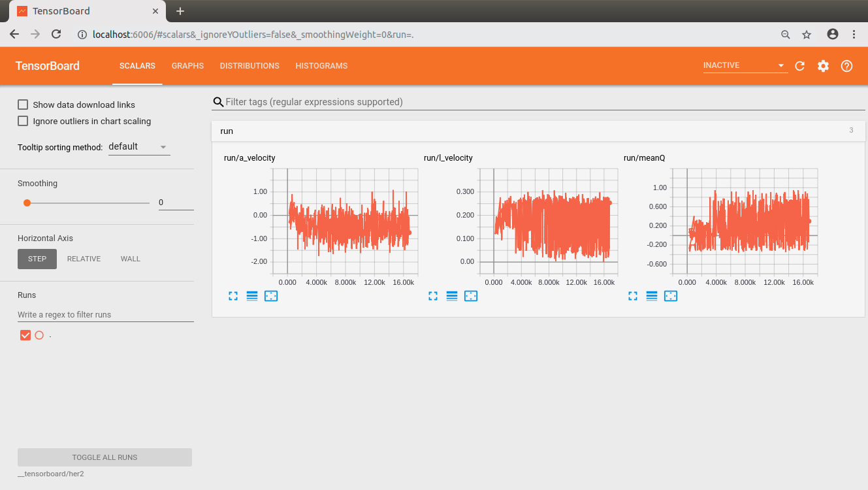Open a new browser tab

(180, 11)
